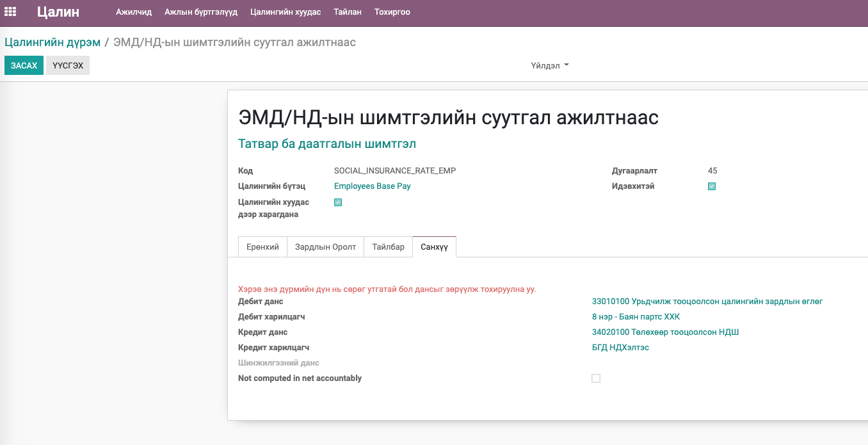Viewport: 868px width, 445px height.
Task: Click the Дебит данс label
Action: pos(261,302)
